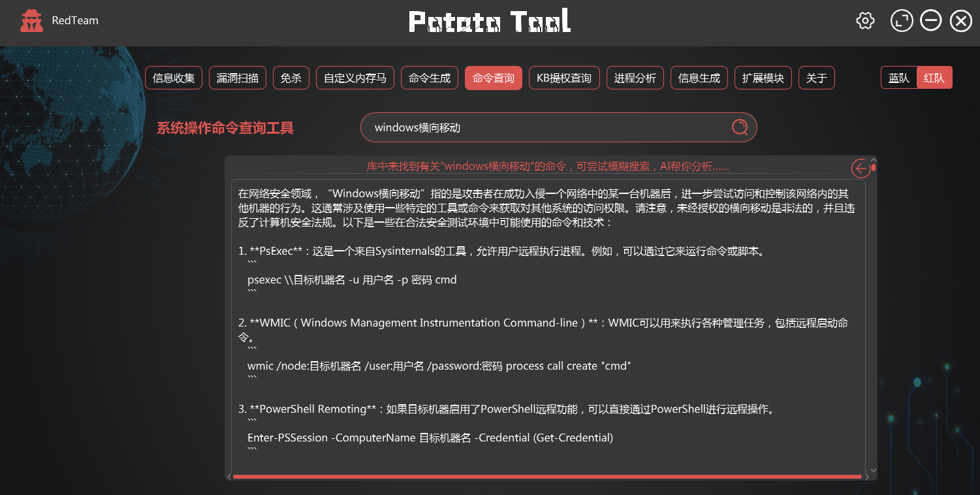The image size is (980, 495).
Task: Click the red horizontal scrollbar under the results
Action: point(547,477)
